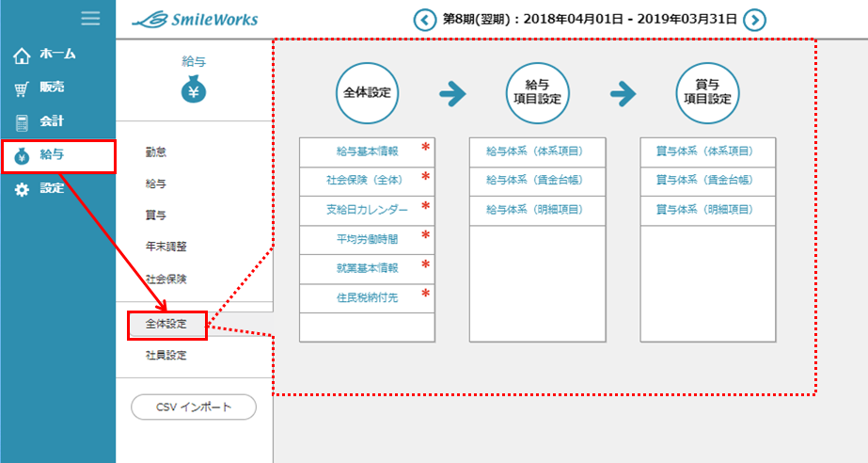Click the money bag 給与 sidebar icon

[22, 156]
